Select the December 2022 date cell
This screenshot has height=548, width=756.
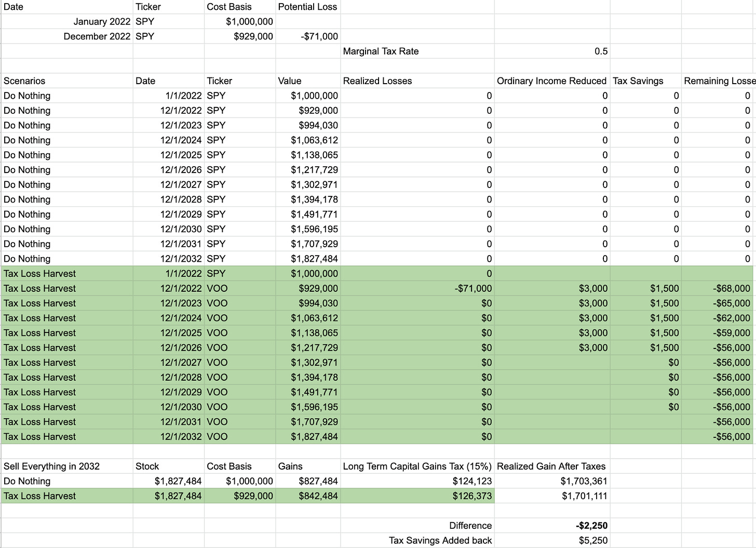pos(67,36)
